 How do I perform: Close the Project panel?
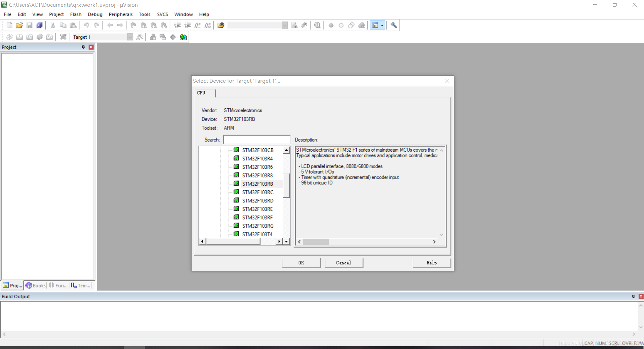(x=91, y=47)
